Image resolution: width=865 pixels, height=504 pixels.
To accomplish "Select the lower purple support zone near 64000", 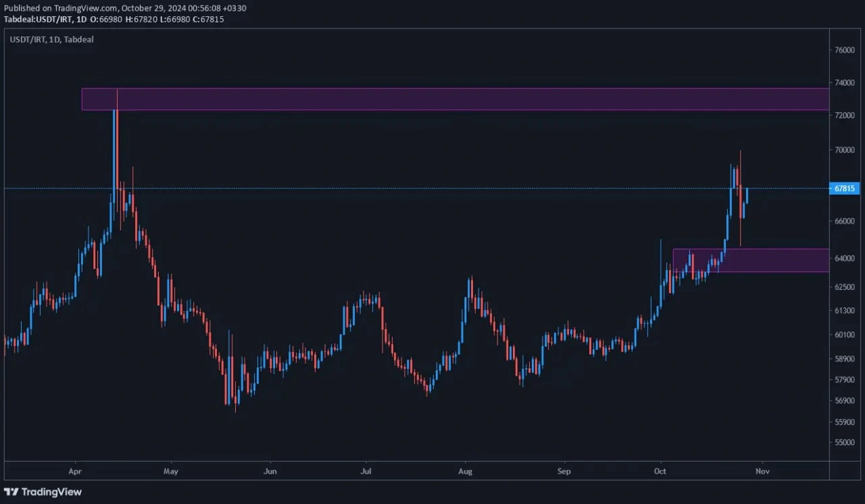I will [x=751, y=261].
